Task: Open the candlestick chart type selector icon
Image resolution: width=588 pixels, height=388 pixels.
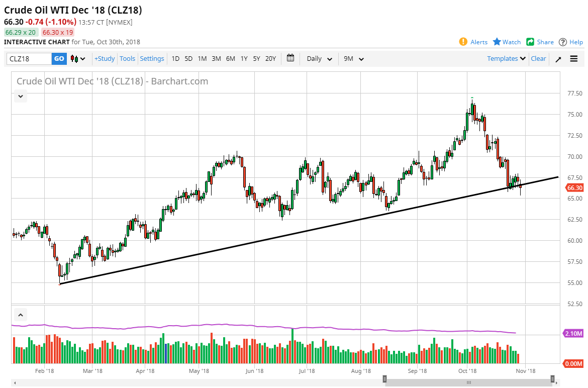Action: click(x=74, y=59)
